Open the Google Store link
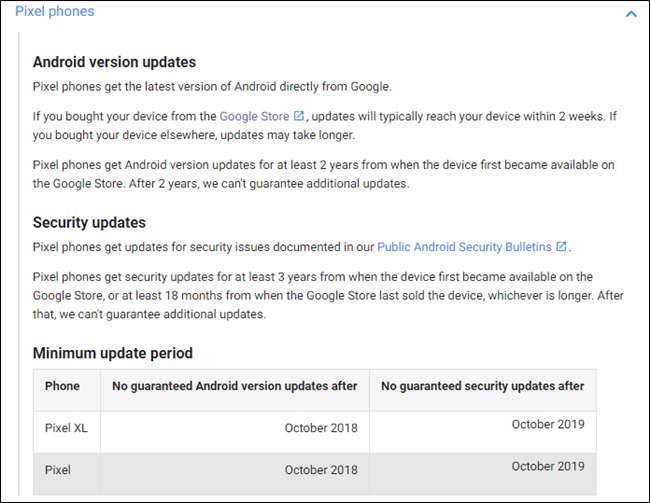 tap(254, 116)
